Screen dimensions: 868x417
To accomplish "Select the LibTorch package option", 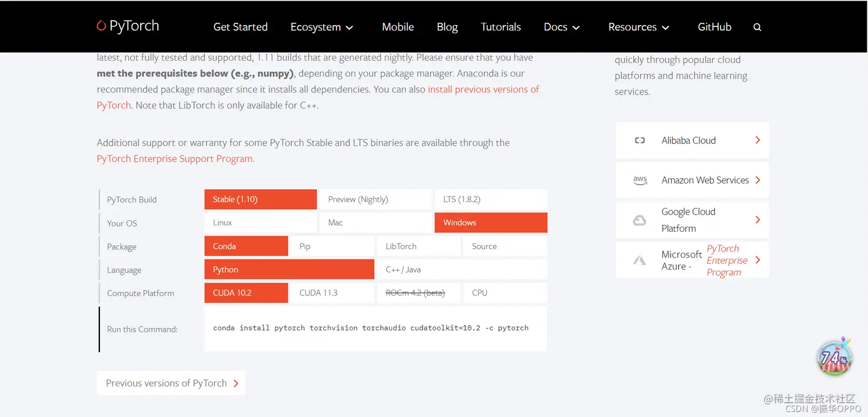I will (x=418, y=246).
